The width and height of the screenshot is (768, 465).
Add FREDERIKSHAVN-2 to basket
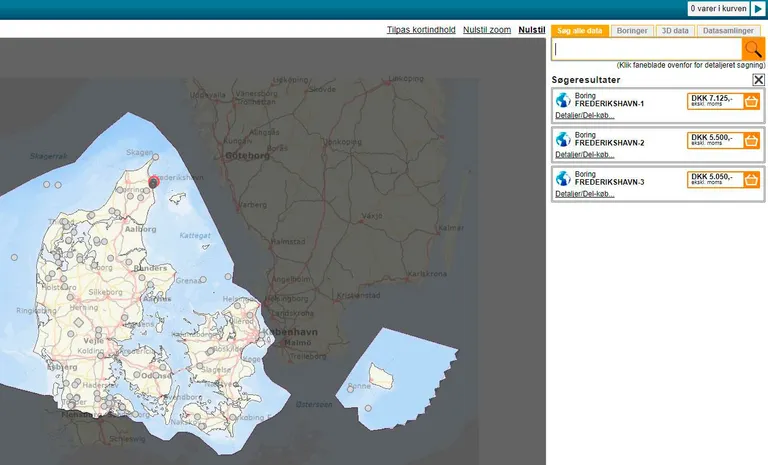752,140
